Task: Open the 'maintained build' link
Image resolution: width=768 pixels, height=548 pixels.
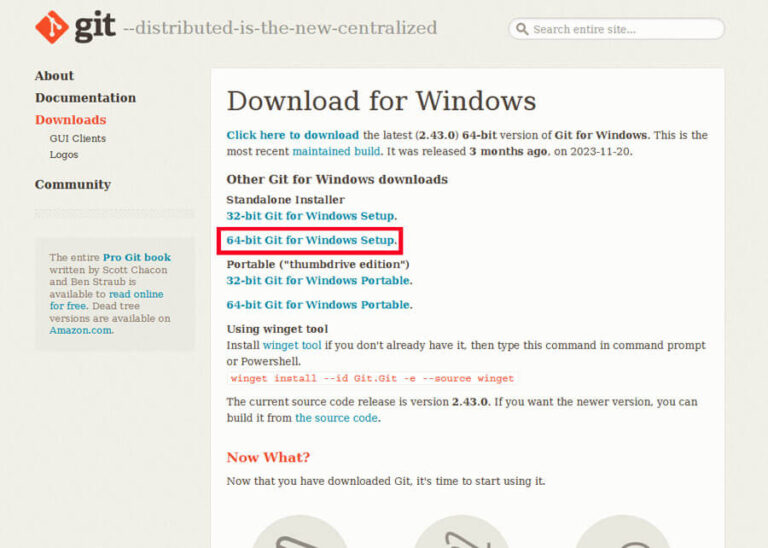Action: pos(336,151)
